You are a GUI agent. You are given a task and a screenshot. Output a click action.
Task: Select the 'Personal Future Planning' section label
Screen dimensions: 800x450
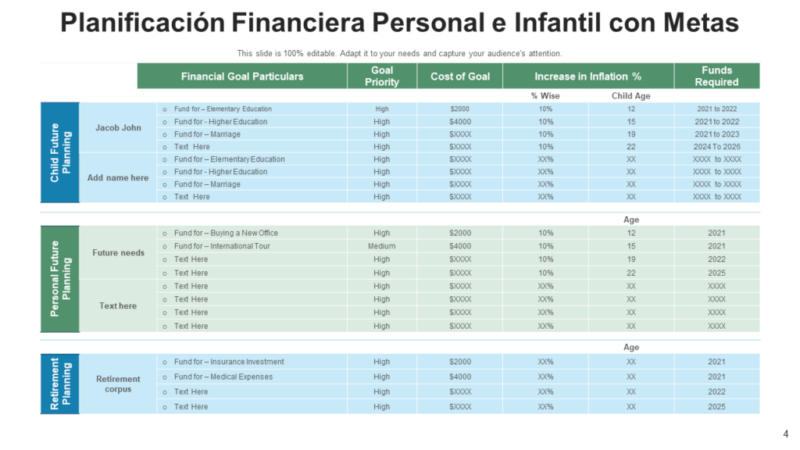point(60,279)
